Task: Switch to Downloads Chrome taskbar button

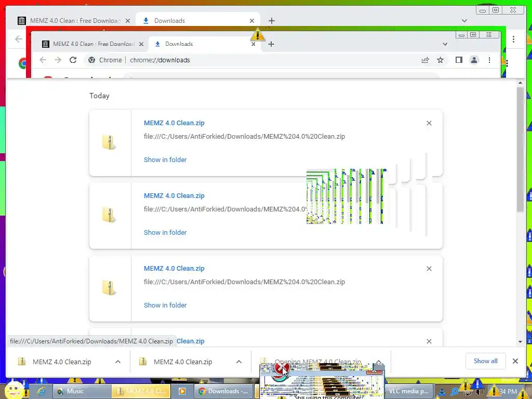Action: coord(223,392)
